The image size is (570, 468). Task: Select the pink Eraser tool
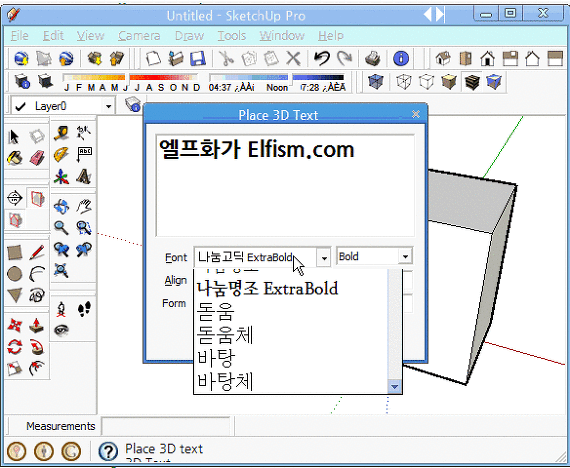(37, 158)
